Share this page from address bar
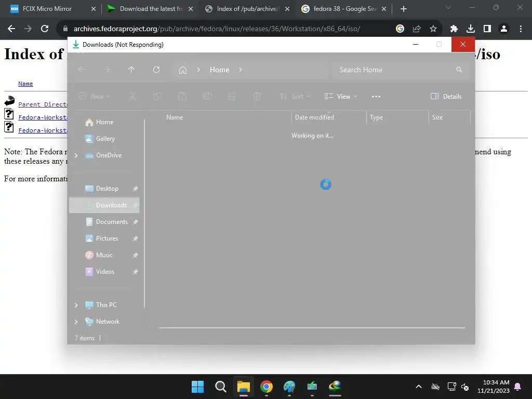 417,29
